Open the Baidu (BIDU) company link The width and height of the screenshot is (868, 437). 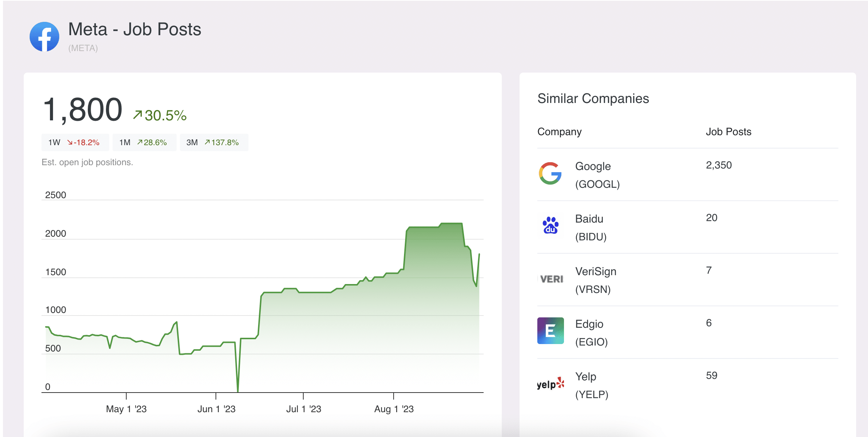(591, 227)
